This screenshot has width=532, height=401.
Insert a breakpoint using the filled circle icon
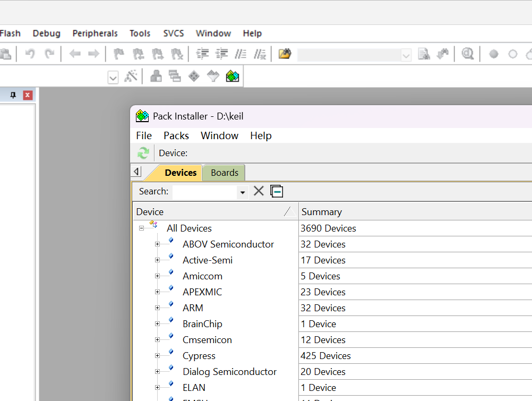(x=494, y=54)
